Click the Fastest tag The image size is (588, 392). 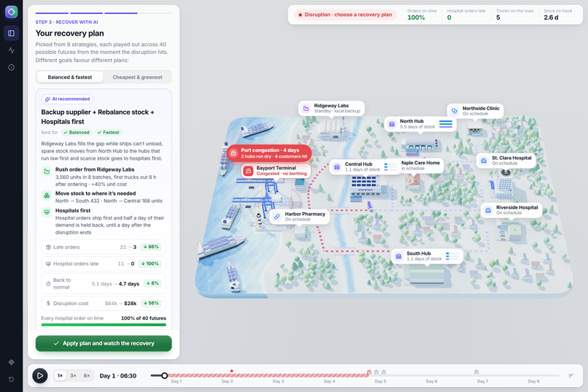(108, 132)
